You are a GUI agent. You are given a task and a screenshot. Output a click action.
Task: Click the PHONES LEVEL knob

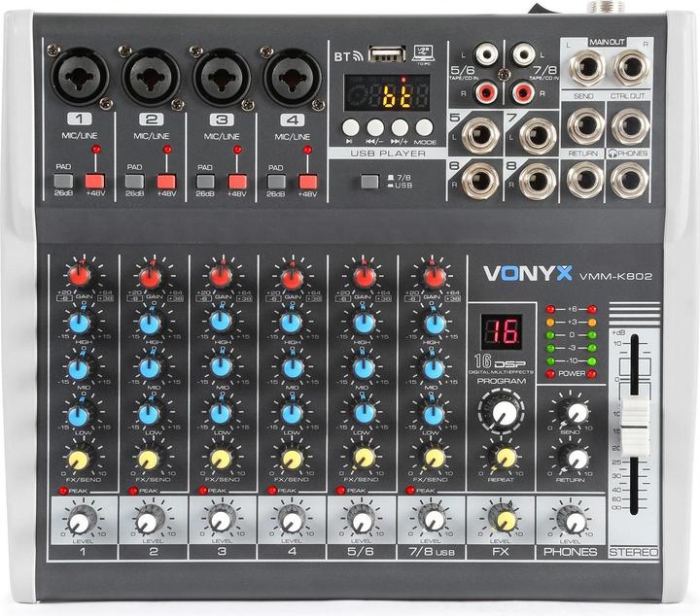click(574, 520)
